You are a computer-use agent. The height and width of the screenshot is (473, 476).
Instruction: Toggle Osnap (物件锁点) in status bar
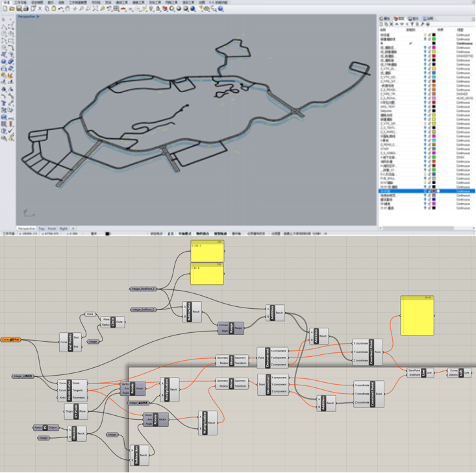(202, 234)
